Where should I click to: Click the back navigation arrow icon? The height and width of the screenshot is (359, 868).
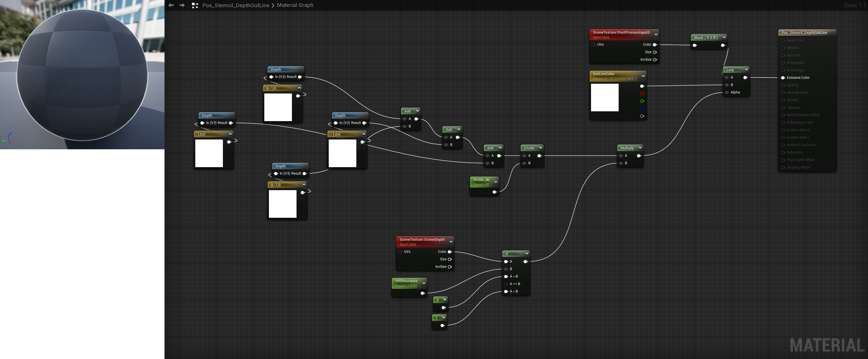tap(171, 5)
